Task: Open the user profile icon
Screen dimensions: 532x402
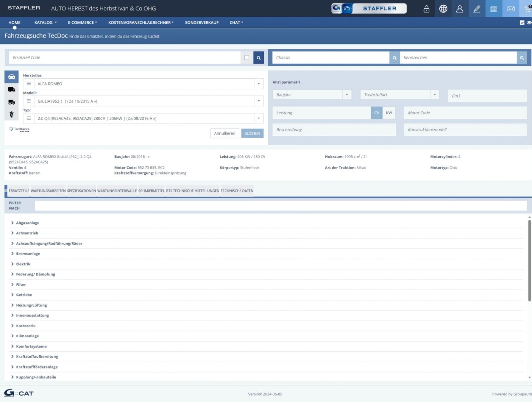Action: [460, 9]
